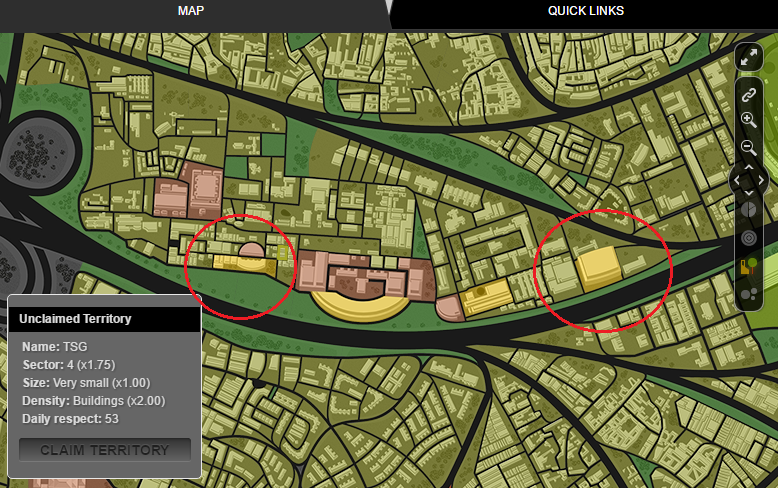The image size is (778, 488).
Task: Click the 'Size: Very small (x1.00)' line
Action: tap(86, 383)
